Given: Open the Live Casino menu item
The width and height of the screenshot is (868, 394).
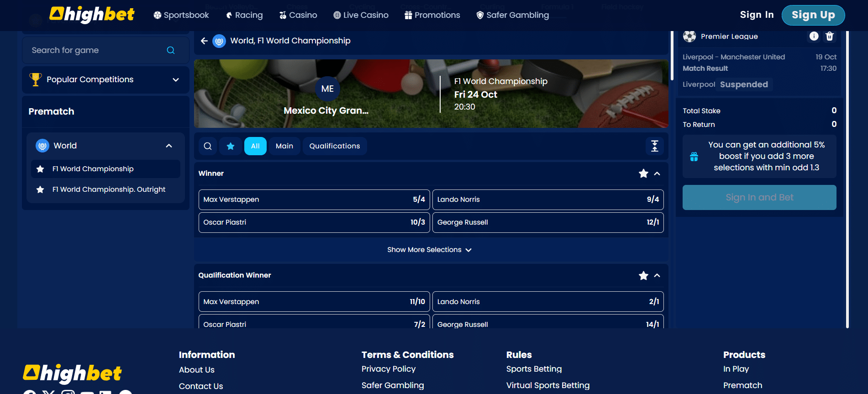Looking at the screenshot, I should (361, 15).
